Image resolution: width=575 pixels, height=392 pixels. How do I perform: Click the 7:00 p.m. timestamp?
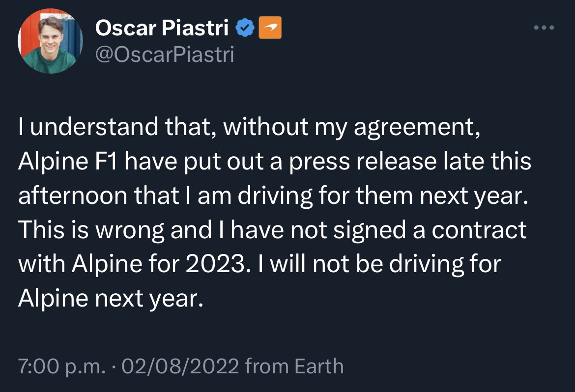pyautogui.click(x=61, y=366)
